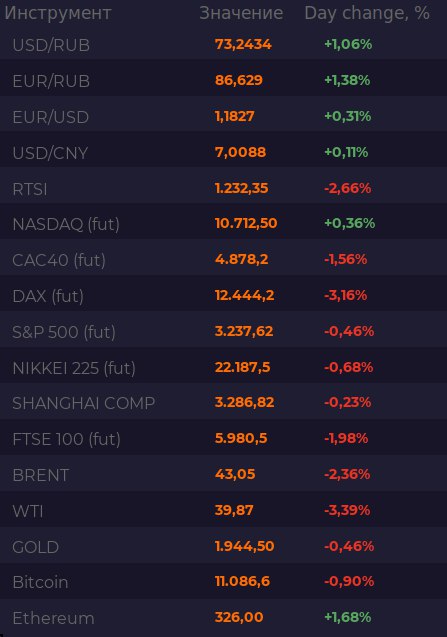Screen dimensions: 447x637
Task: Select the Ethereum instrument row
Action: click(x=224, y=618)
